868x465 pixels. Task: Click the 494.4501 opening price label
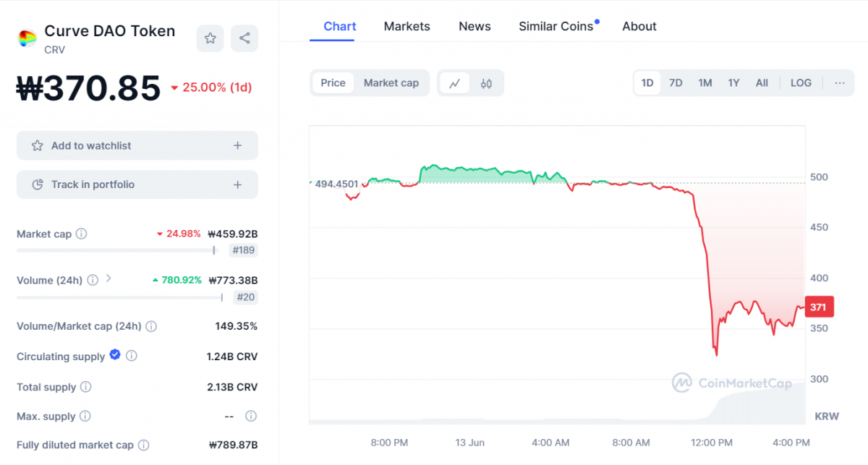pos(336,184)
